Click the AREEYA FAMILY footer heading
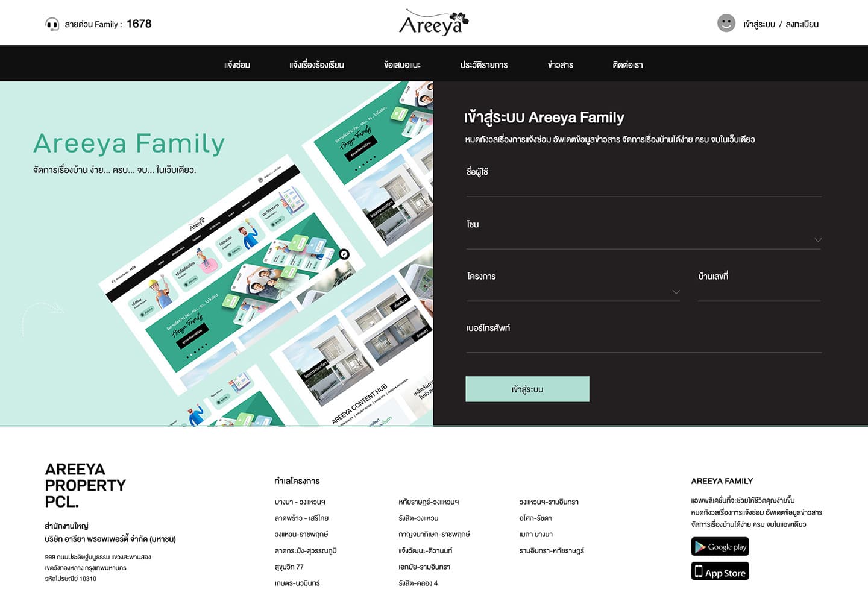Image resolution: width=868 pixels, height=607 pixels. 722,481
